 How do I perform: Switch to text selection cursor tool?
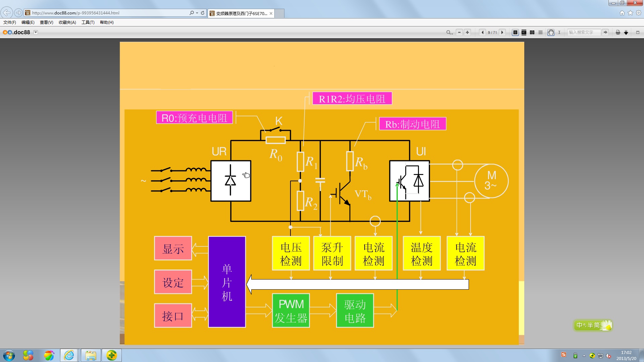click(559, 33)
